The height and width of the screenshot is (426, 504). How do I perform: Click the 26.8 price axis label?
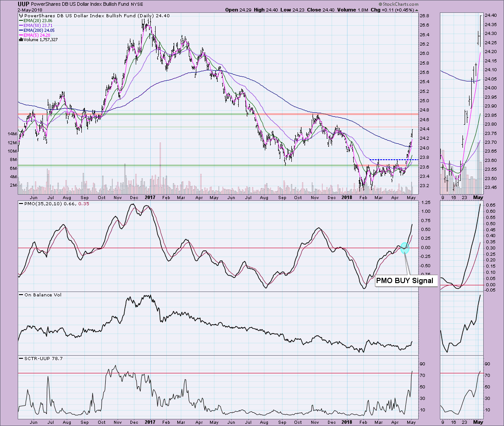pyautogui.click(x=424, y=16)
